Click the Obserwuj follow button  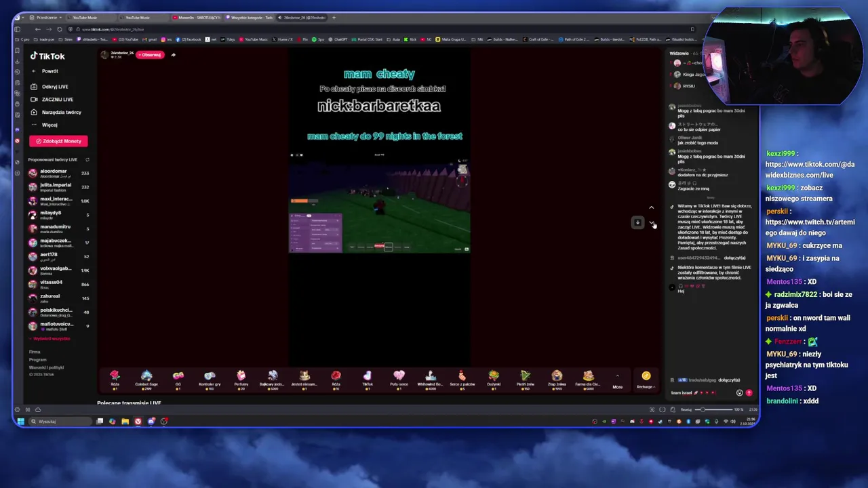150,55
